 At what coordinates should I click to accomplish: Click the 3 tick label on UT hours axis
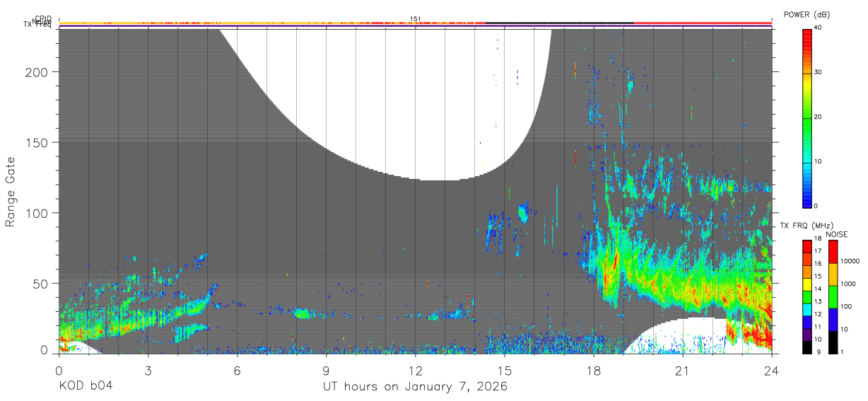(x=148, y=370)
